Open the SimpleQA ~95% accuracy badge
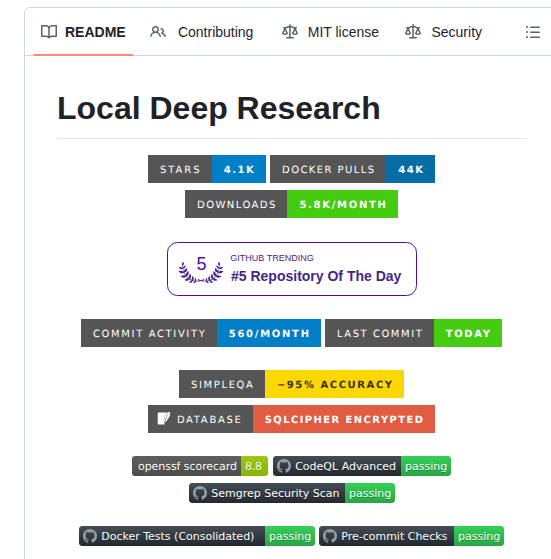This screenshot has width=551, height=559. [291, 384]
